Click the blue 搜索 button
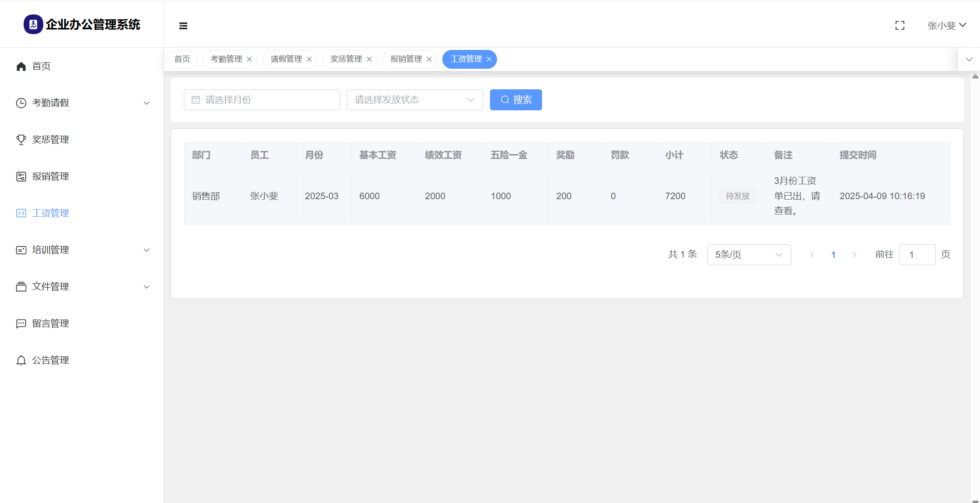 516,100
